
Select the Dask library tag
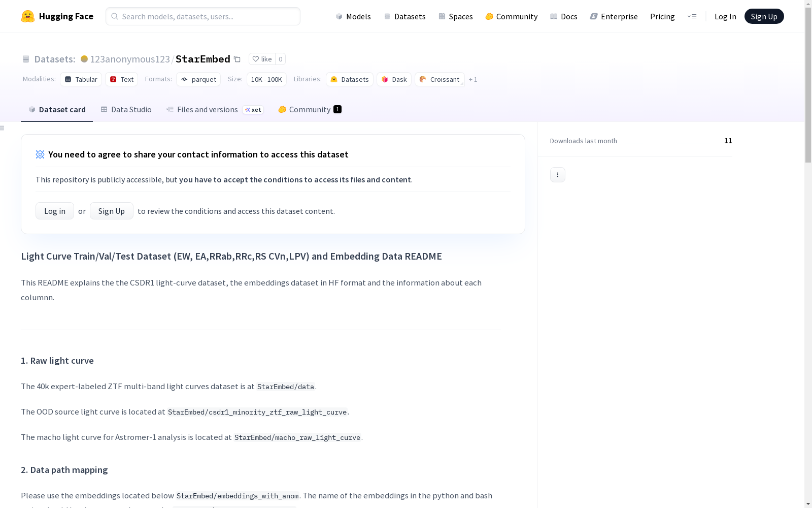pos(394,79)
